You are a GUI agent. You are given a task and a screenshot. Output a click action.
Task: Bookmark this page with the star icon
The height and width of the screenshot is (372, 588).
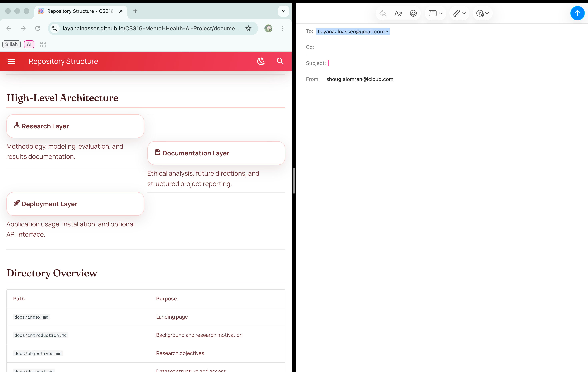(x=248, y=29)
